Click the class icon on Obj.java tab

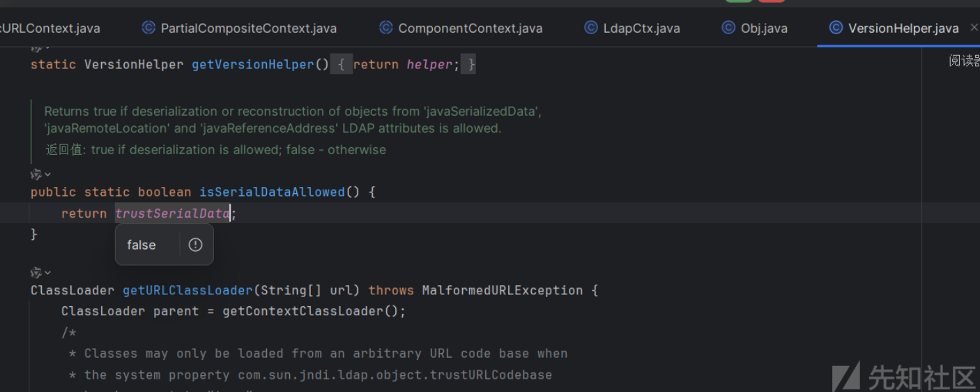click(x=728, y=28)
